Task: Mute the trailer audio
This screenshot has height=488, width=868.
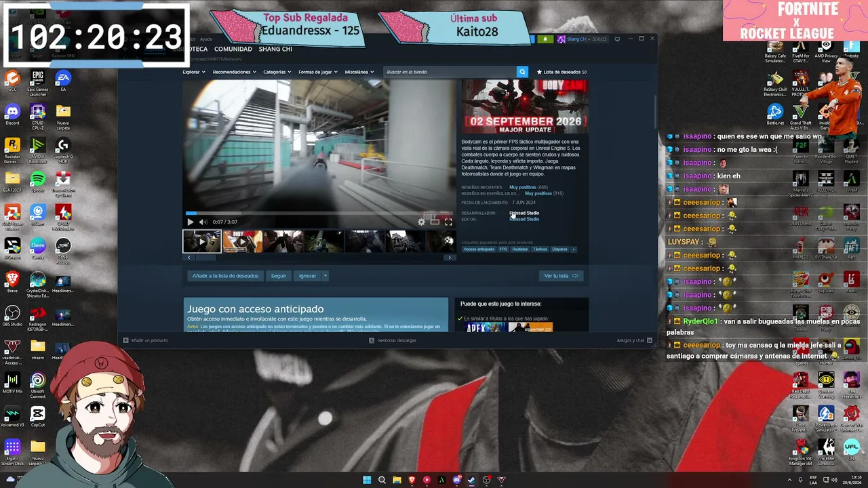Action: [x=203, y=222]
